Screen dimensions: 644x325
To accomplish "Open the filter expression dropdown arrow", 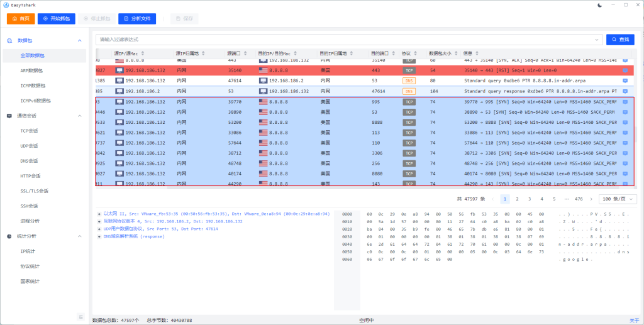I will tap(597, 40).
